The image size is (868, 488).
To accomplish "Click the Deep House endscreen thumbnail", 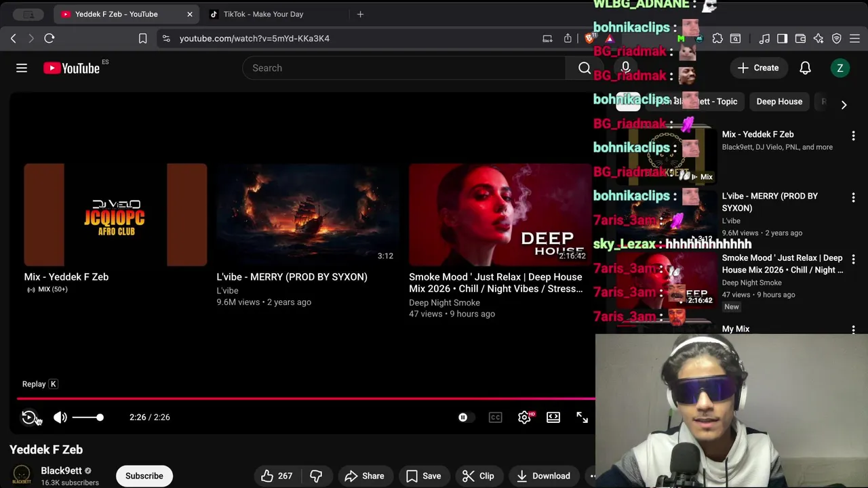I will [500, 215].
